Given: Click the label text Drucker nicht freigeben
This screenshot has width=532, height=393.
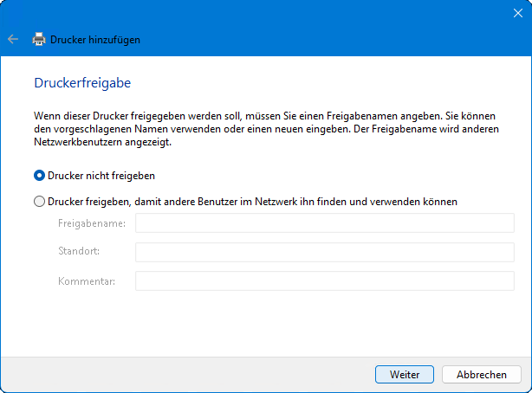Looking at the screenshot, I should click(101, 175).
